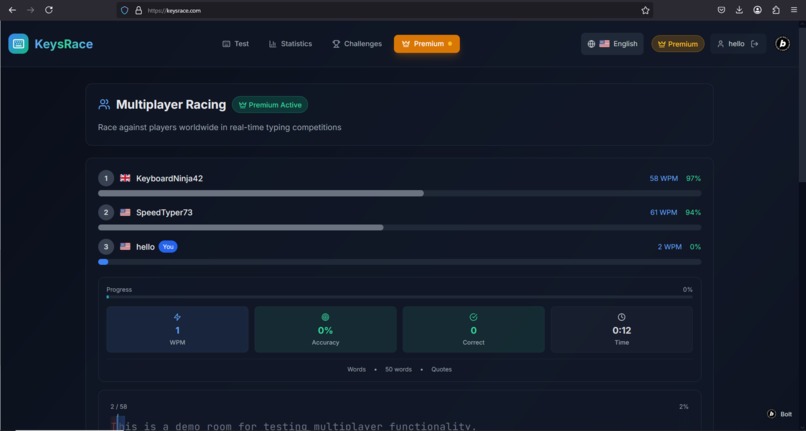Click the 2 / 58 character counter
The image size is (806, 431).
119,407
